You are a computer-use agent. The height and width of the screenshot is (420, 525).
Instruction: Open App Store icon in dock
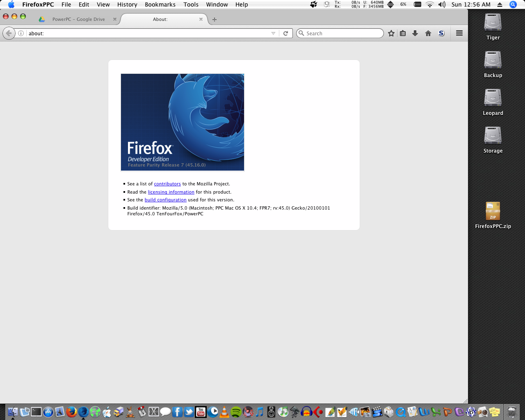(48, 412)
